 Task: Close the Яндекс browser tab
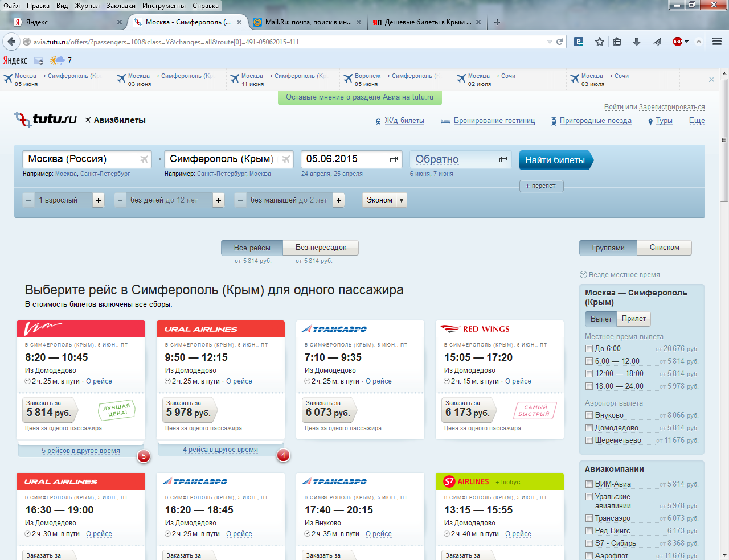(x=120, y=22)
